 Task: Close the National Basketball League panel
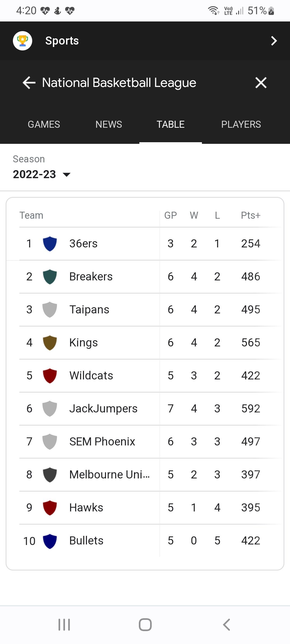[x=261, y=82]
